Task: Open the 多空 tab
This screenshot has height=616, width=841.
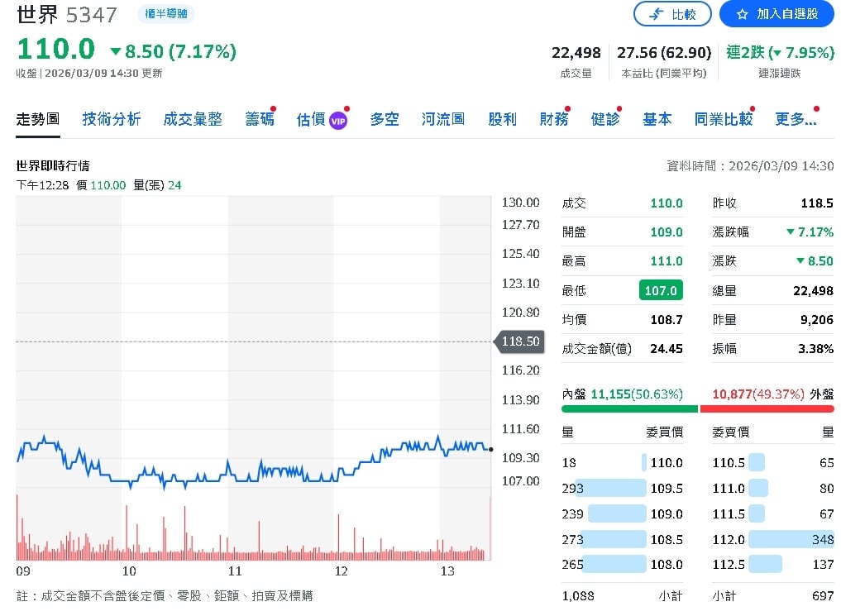Action: pyautogui.click(x=384, y=119)
